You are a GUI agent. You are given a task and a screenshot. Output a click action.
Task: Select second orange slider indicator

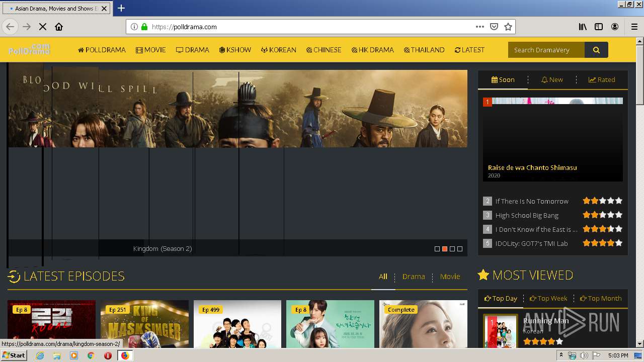coord(445,249)
